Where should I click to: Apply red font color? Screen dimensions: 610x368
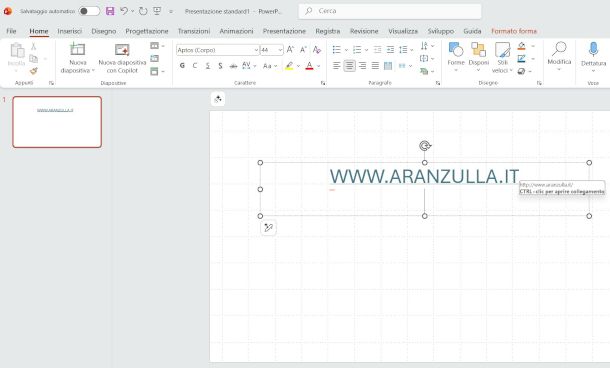(309, 66)
